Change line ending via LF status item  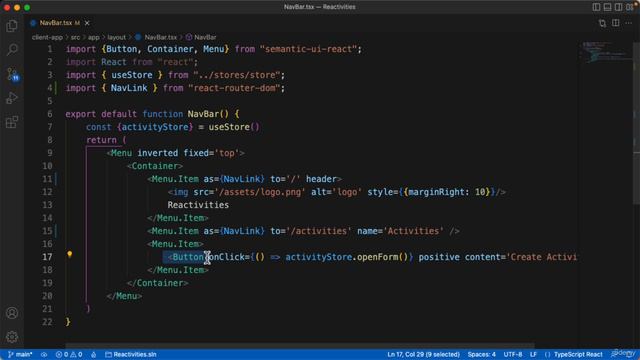coord(533,354)
